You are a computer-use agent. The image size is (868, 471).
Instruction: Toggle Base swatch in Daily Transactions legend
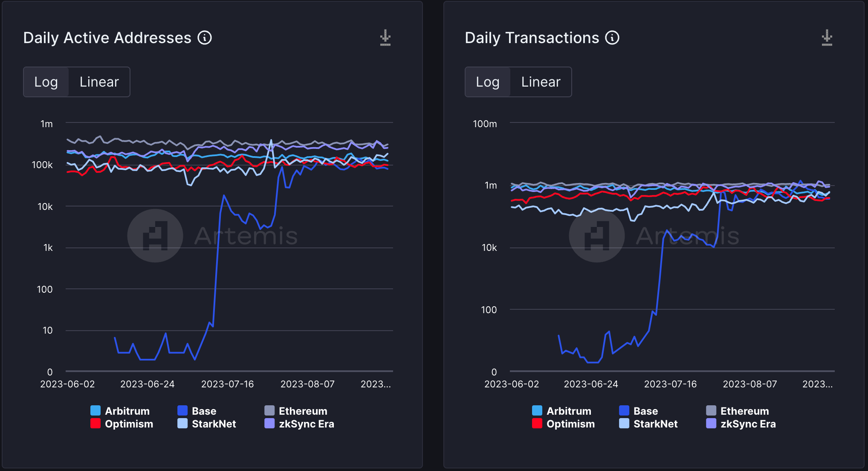tap(624, 410)
